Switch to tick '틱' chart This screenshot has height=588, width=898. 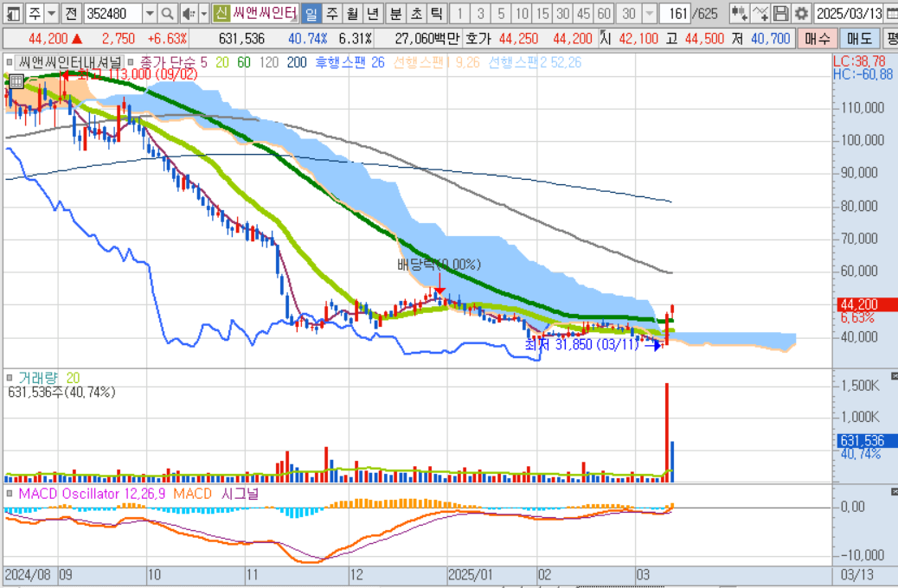pos(437,13)
